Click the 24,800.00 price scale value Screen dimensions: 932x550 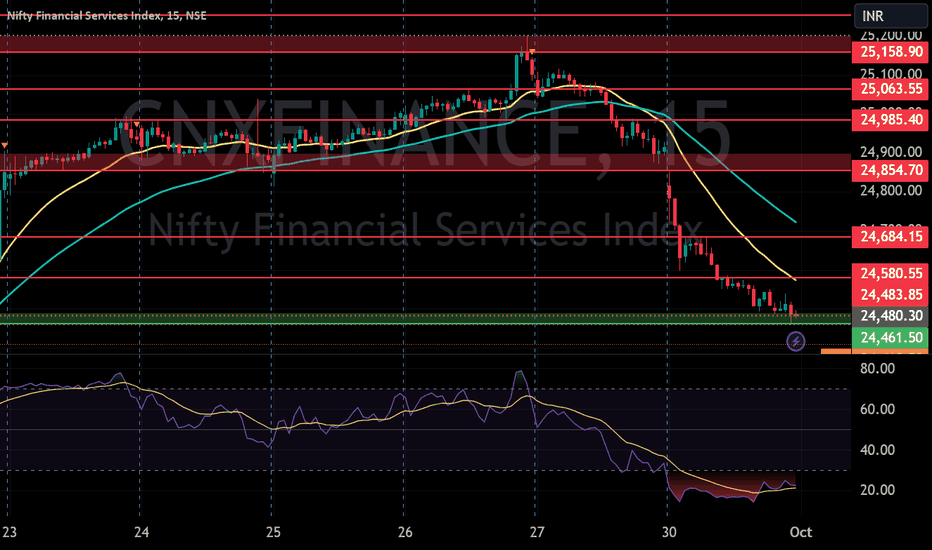[891, 191]
